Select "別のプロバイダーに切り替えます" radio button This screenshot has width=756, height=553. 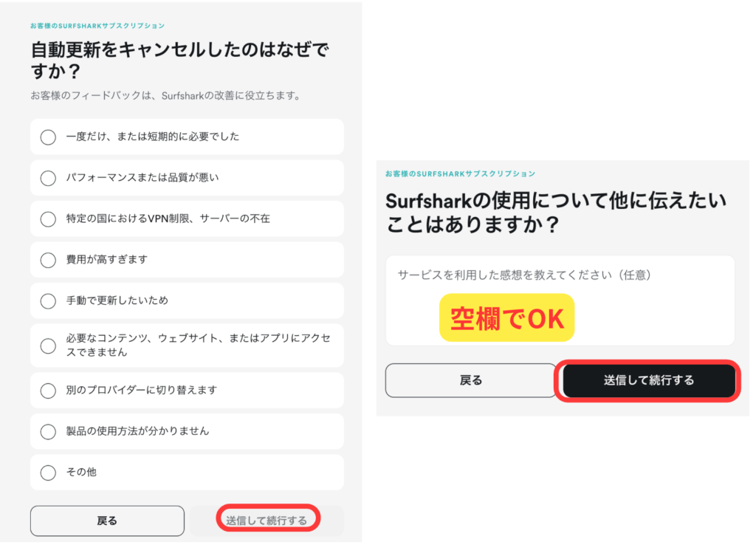49,391
